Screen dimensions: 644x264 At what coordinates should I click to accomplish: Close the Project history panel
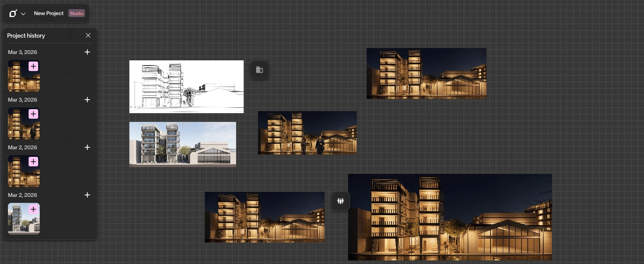pyautogui.click(x=88, y=36)
